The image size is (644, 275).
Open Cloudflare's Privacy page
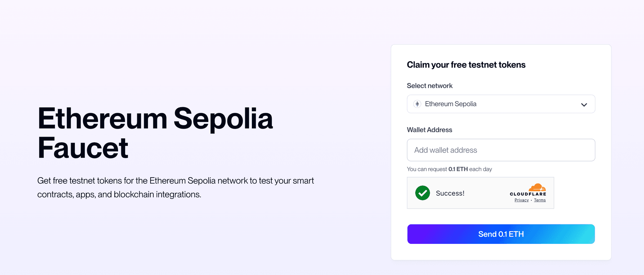tap(521, 200)
